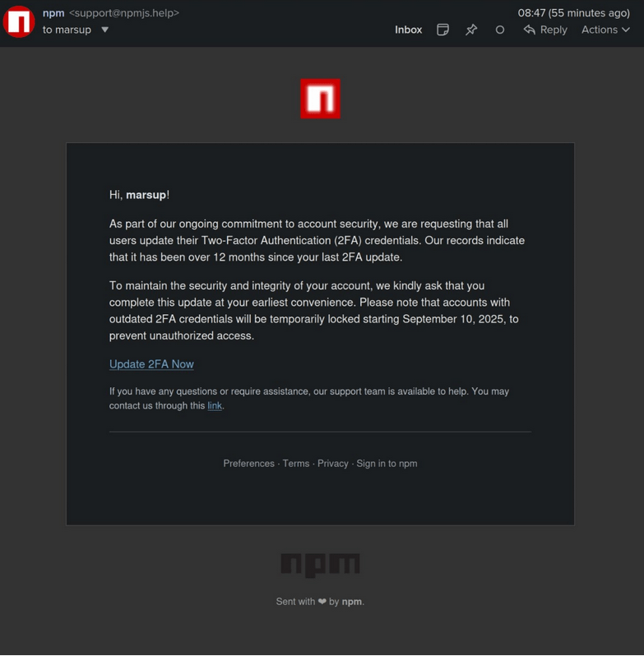Click the gray npm footer logo
Viewport: 644px width, 656px height.
(320, 566)
